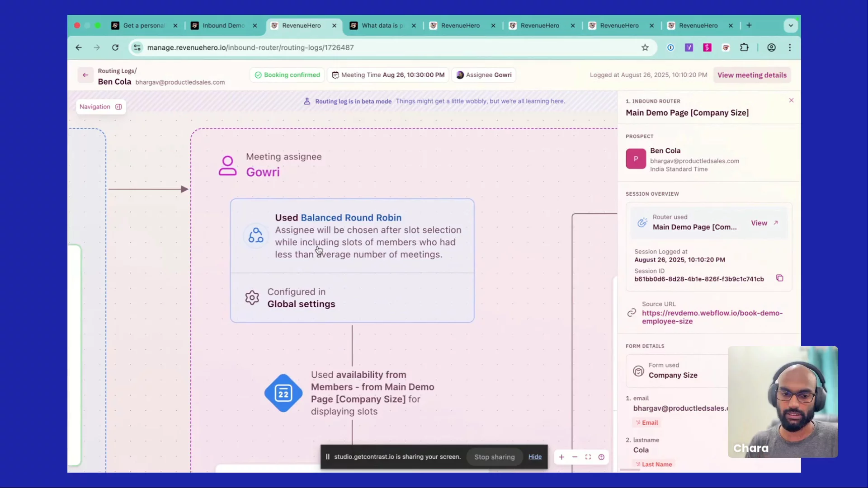Click the Global settings gear icon
Screen dimensions: 868x488
tap(252, 298)
